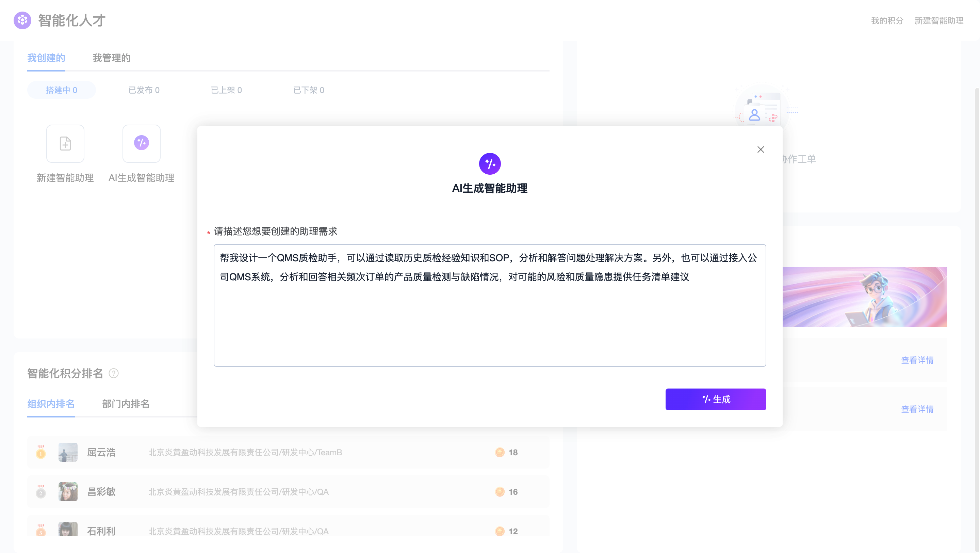Click the AI生成智能助理 sparkle icon card
The image size is (980, 553).
point(142,143)
